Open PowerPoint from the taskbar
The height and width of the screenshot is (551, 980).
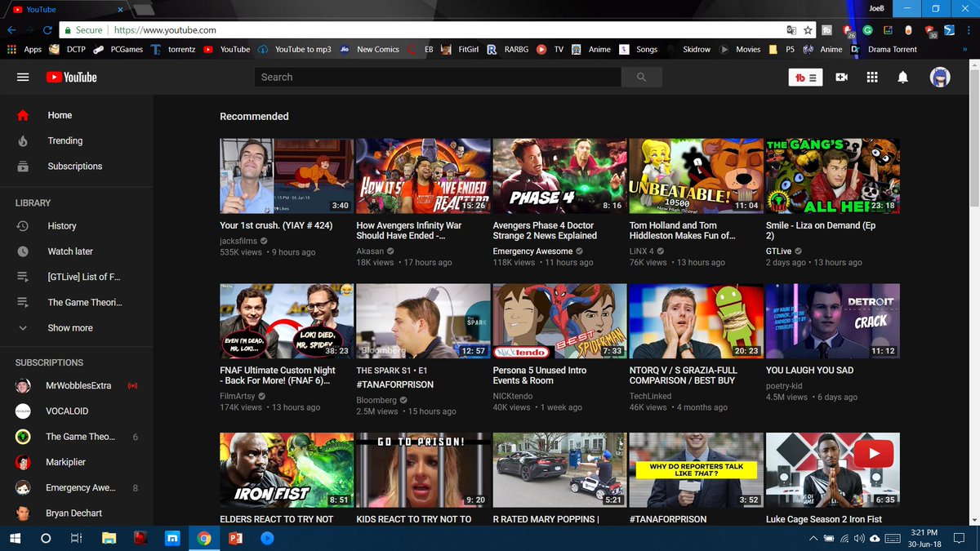tap(235, 539)
